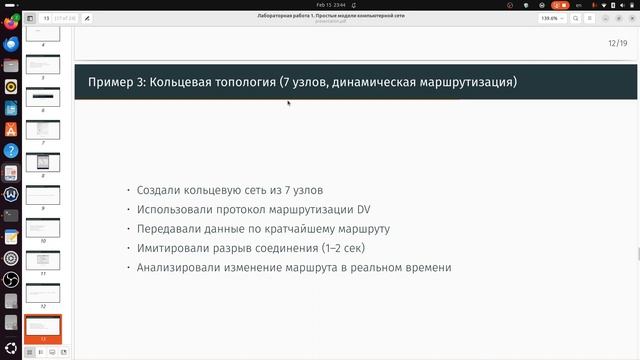640x360 pixels.
Task: Open LibreOffice Writer from the dock
Action: [x=11, y=109]
